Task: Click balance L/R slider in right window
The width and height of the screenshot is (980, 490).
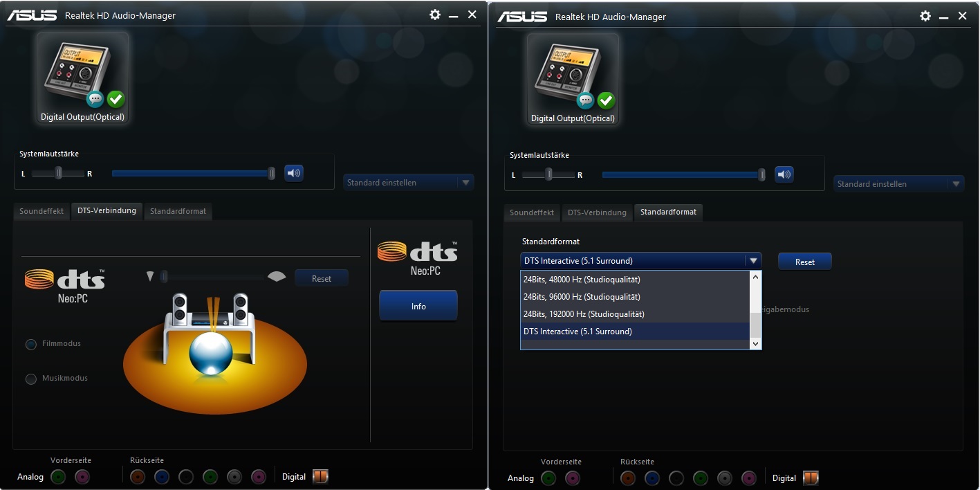Action: [549, 174]
